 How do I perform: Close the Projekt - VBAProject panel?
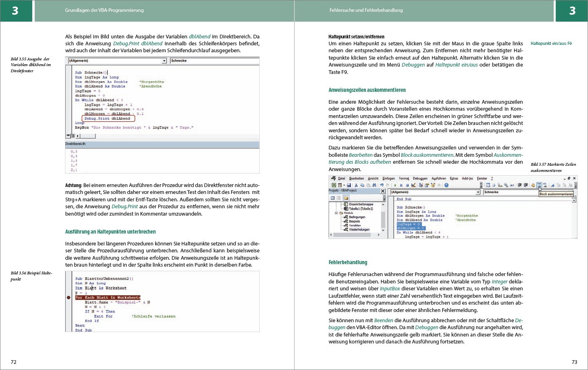pos(383,191)
